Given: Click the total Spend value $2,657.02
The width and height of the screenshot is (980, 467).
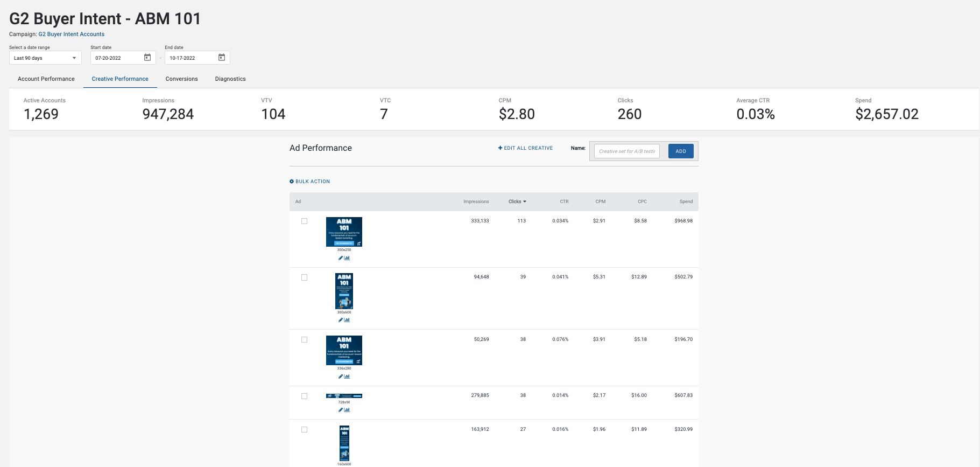Looking at the screenshot, I should tap(887, 114).
